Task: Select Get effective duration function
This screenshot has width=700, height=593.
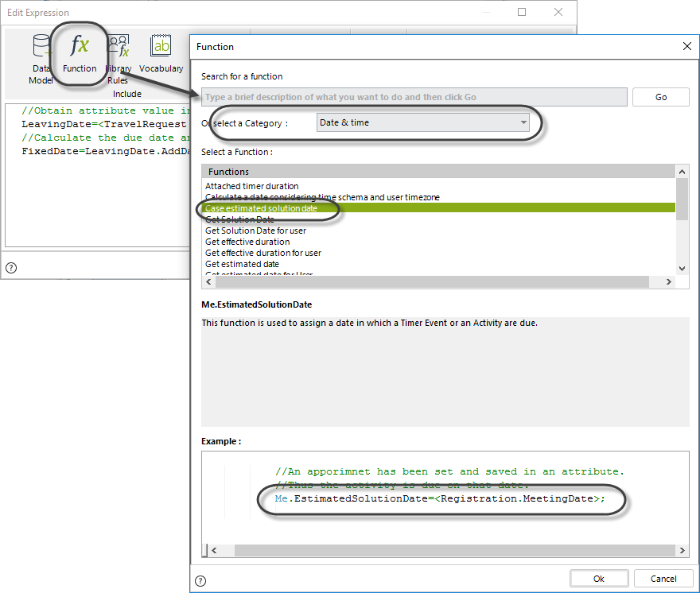Action: click(247, 242)
